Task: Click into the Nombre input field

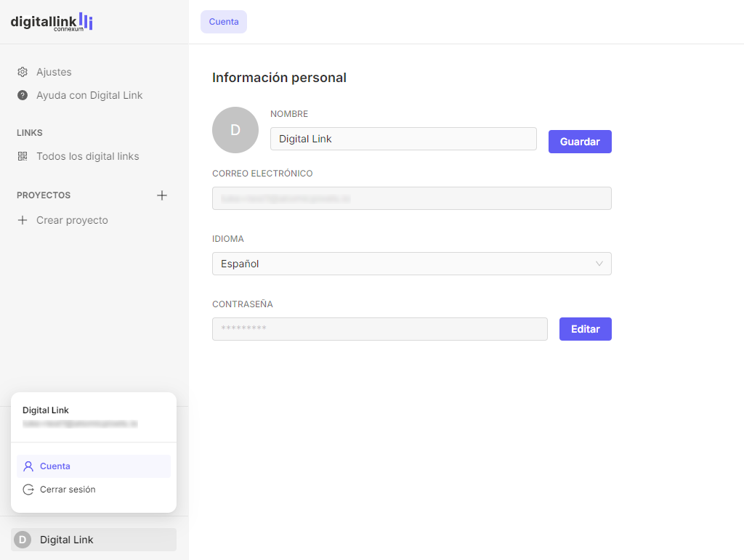Action: 403,139
